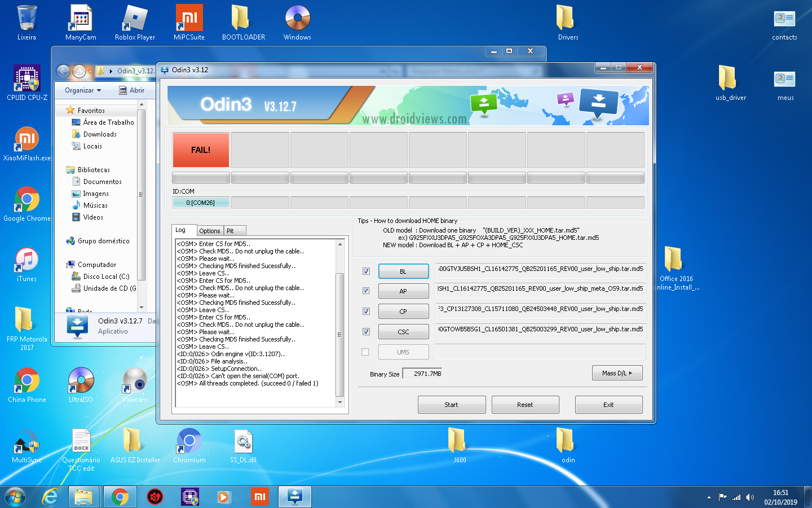Select Documentos library in Explorer

(x=97, y=182)
